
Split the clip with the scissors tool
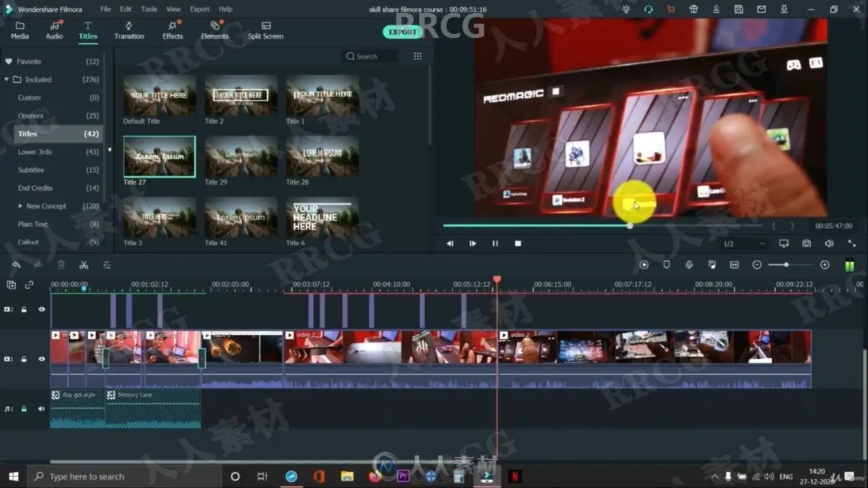point(84,265)
